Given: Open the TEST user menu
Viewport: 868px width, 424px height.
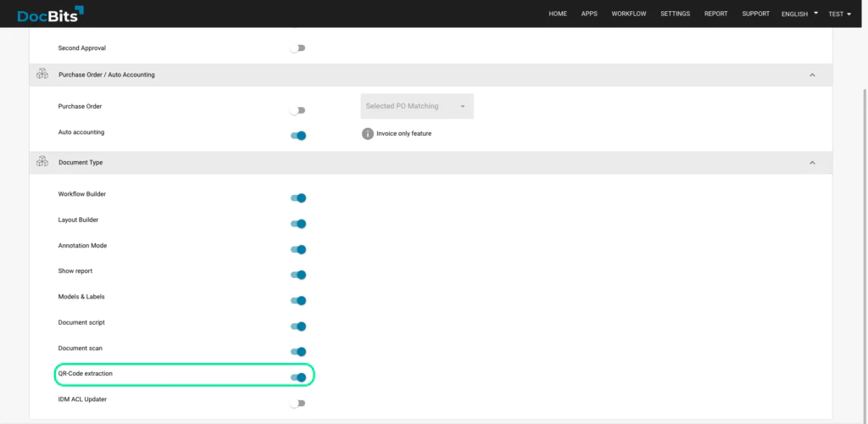Looking at the screenshot, I should (x=839, y=14).
